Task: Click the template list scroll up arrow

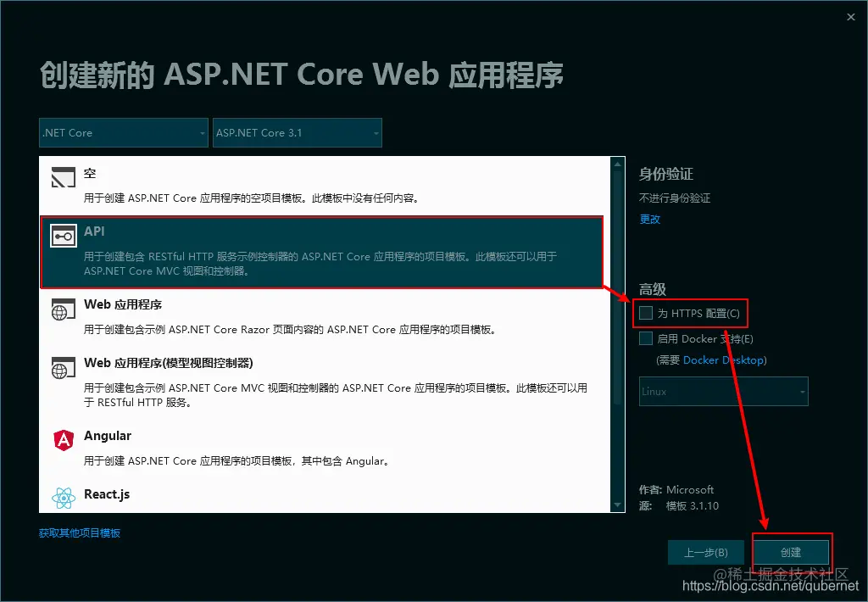Action: click(x=618, y=164)
